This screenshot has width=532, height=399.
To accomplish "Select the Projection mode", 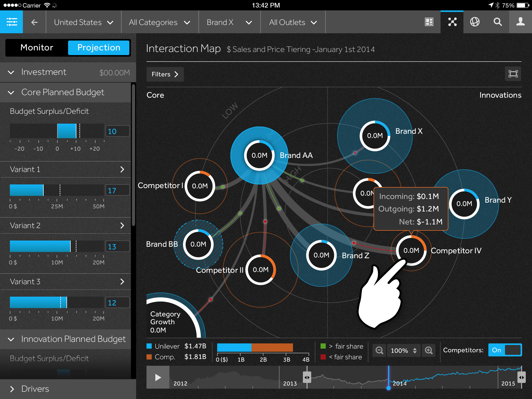I will tap(99, 48).
